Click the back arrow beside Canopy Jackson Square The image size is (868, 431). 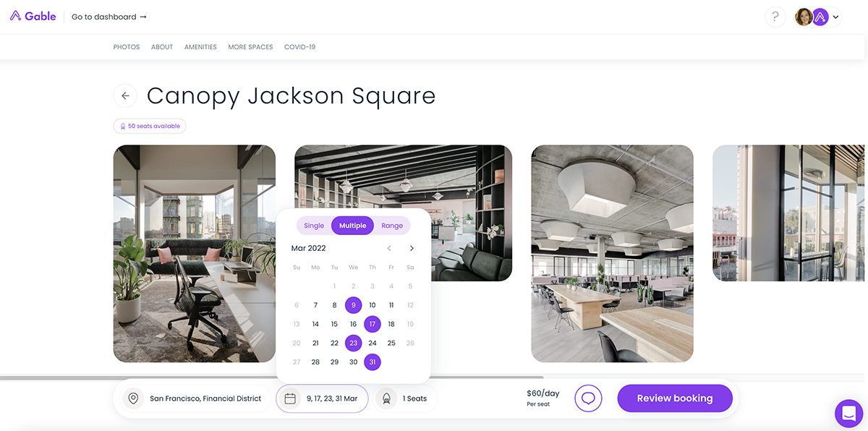pyautogui.click(x=125, y=95)
